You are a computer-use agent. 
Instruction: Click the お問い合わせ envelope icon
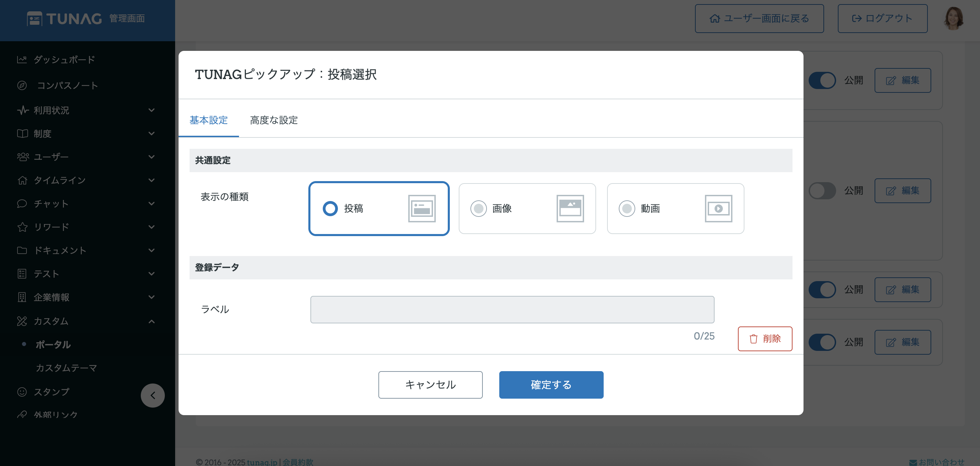tap(913, 463)
